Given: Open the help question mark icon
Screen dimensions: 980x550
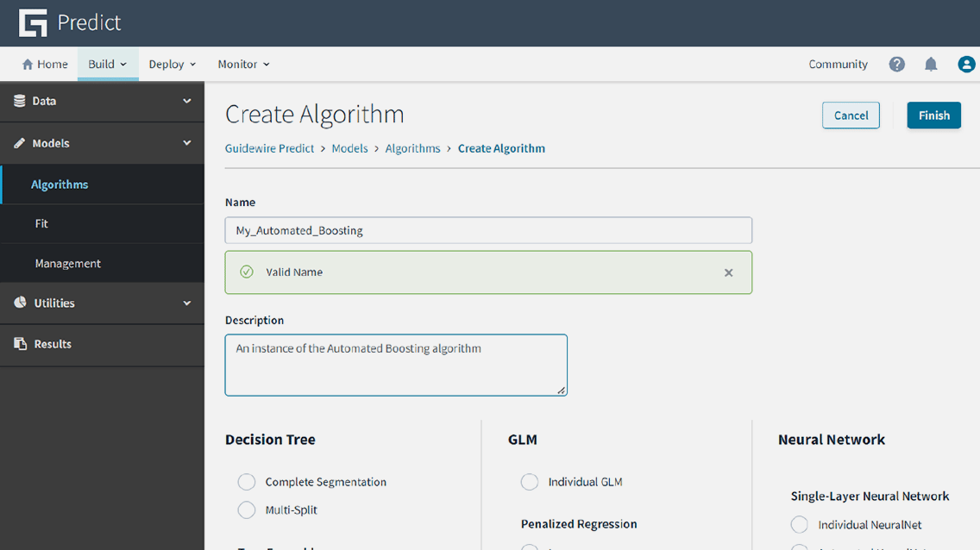Looking at the screenshot, I should (x=896, y=64).
